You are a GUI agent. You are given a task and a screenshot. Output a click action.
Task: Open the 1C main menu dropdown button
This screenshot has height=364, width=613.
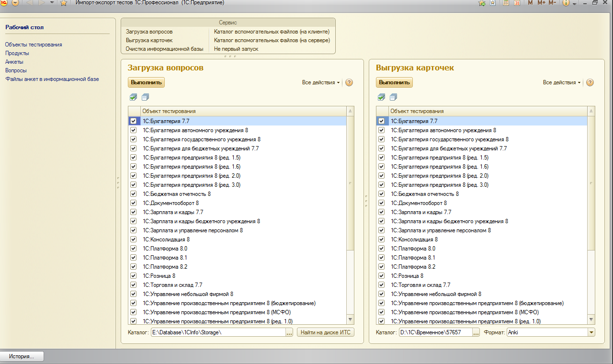point(15,3)
